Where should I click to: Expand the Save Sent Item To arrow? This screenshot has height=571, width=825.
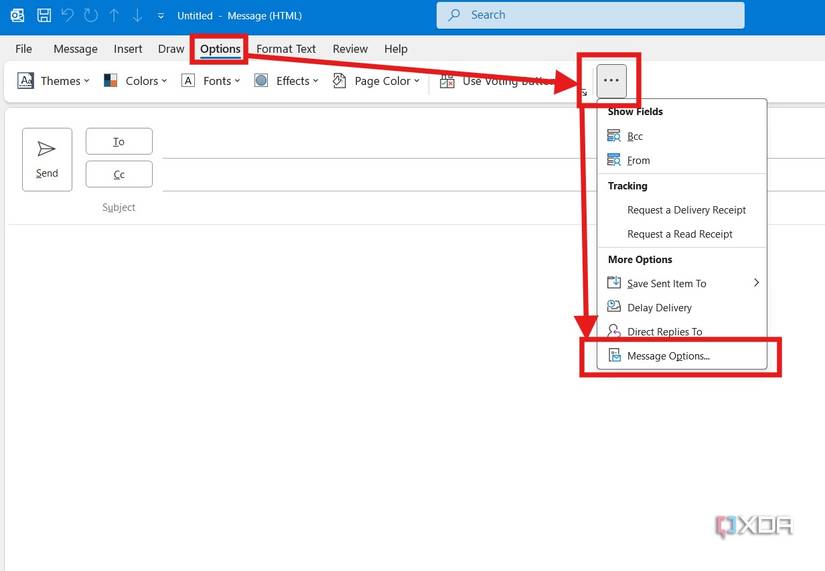click(756, 283)
